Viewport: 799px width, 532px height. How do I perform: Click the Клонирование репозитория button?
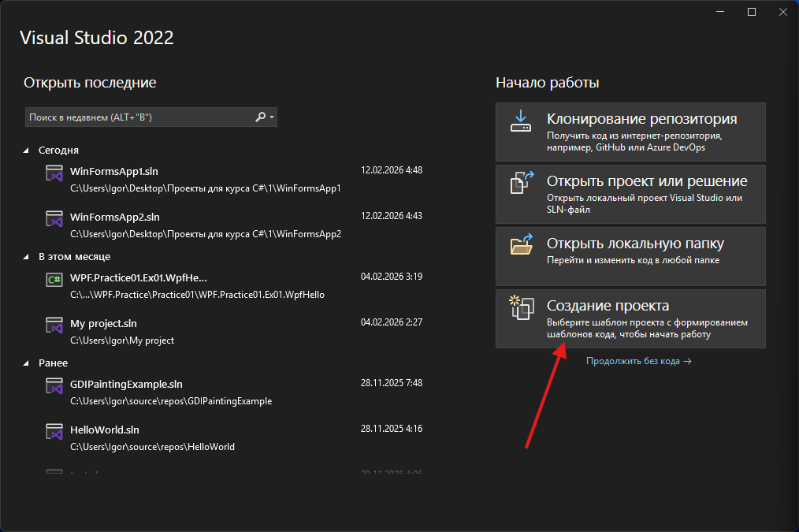630,132
